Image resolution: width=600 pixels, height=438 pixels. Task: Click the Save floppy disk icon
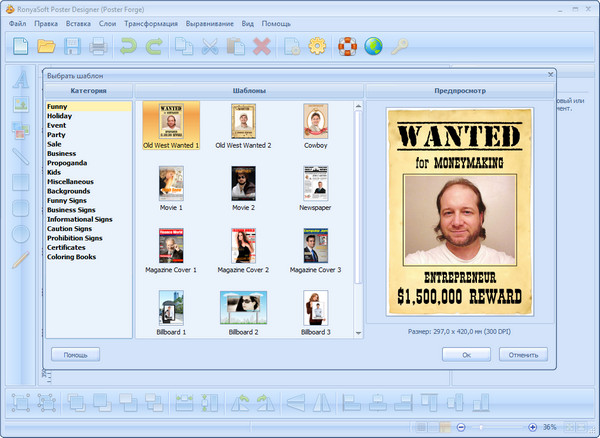pos(73,45)
